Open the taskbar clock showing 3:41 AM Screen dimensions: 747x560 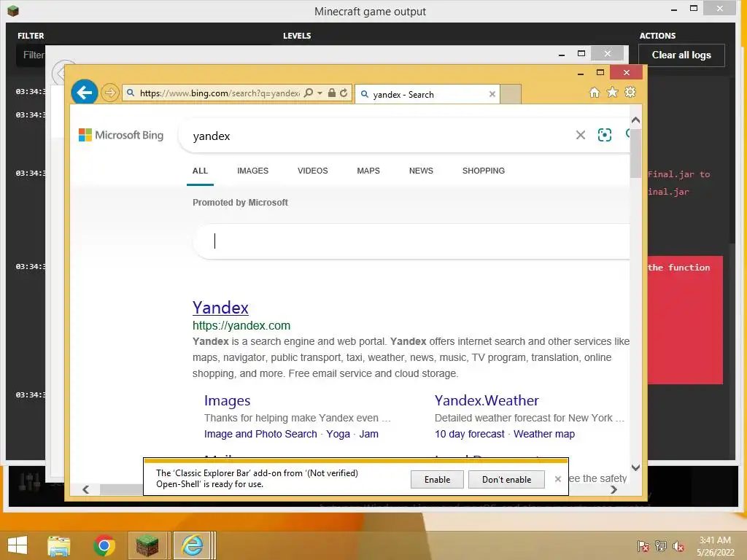click(x=715, y=545)
